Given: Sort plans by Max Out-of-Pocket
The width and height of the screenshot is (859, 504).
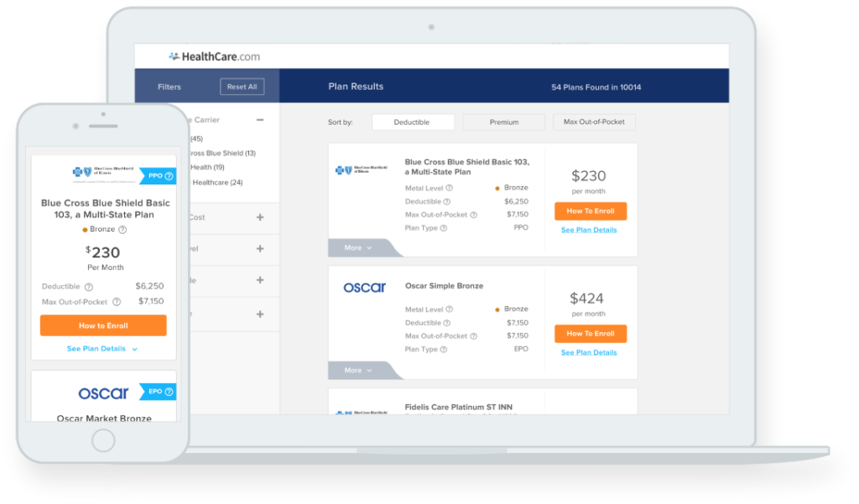Looking at the screenshot, I should (594, 122).
